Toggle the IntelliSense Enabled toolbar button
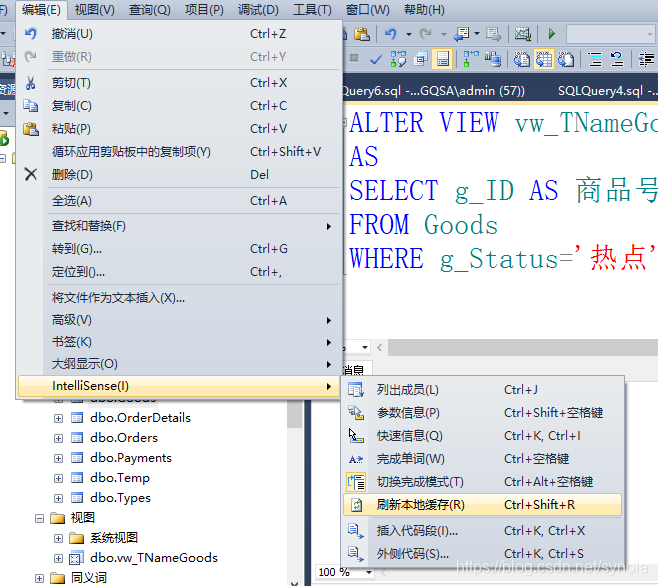658x586 pixels. [443, 59]
